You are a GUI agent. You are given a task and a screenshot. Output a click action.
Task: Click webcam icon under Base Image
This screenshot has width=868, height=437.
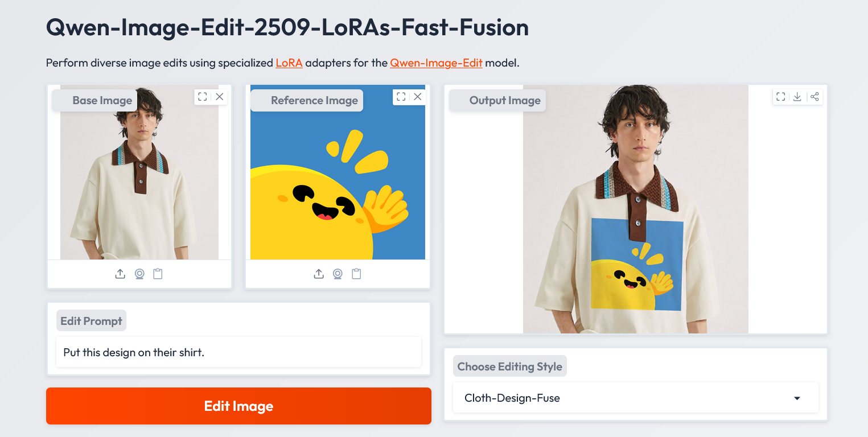(139, 274)
